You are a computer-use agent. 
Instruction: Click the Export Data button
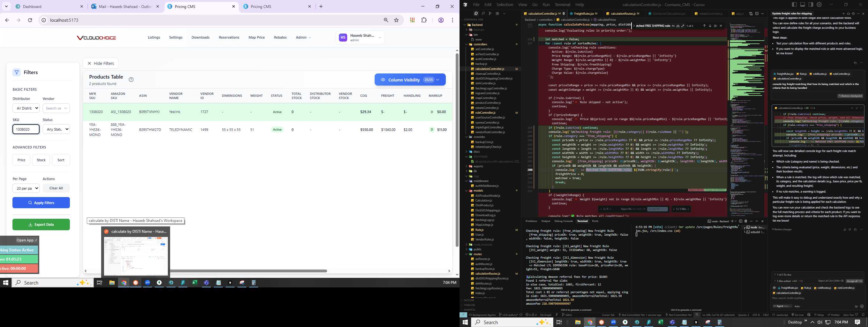coord(41,224)
